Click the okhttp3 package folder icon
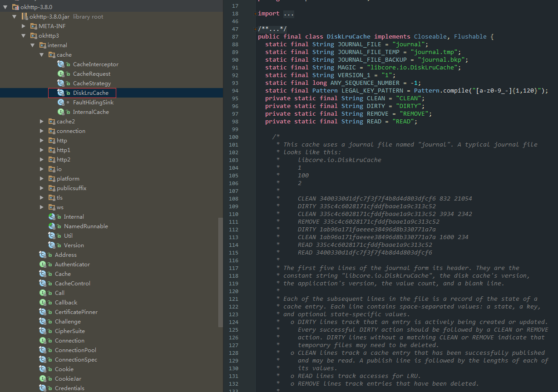This screenshot has width=558, height=392. click(x=34, y=36)
